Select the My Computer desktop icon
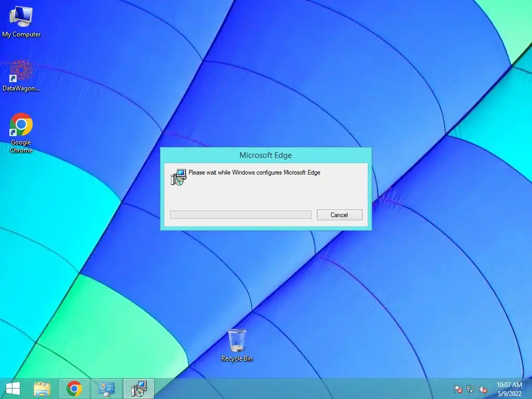The width and height of the screenshot is (532, 399). pos(21,22)
